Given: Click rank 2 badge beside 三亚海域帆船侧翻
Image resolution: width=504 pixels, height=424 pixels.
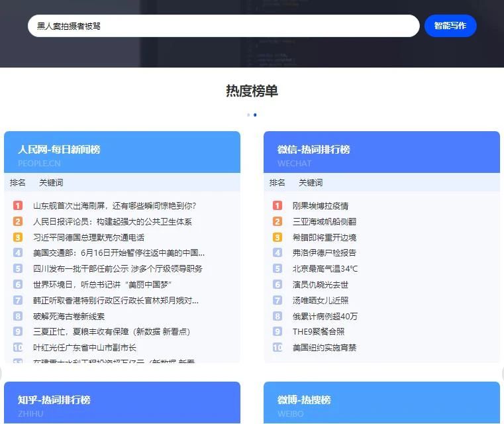Looking at the screenshot, I should pos(277,221).
